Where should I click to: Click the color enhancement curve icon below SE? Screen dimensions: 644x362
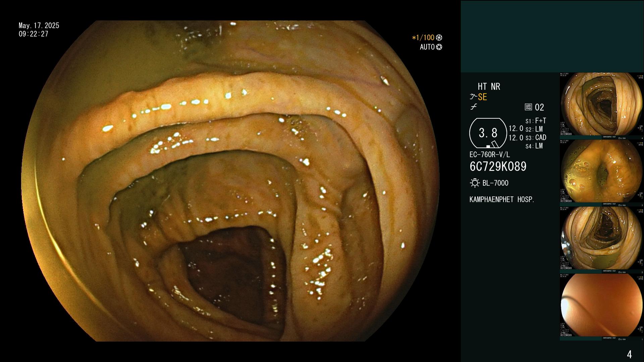point(474,107)
